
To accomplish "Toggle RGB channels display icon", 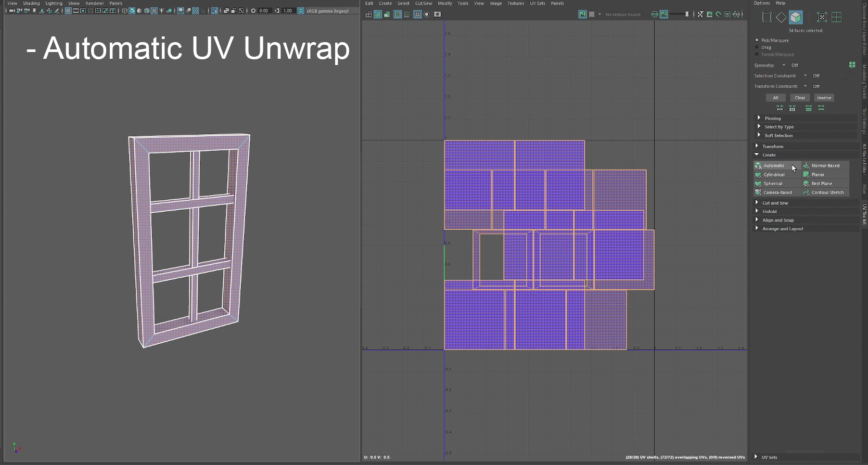I will point(655,14).
